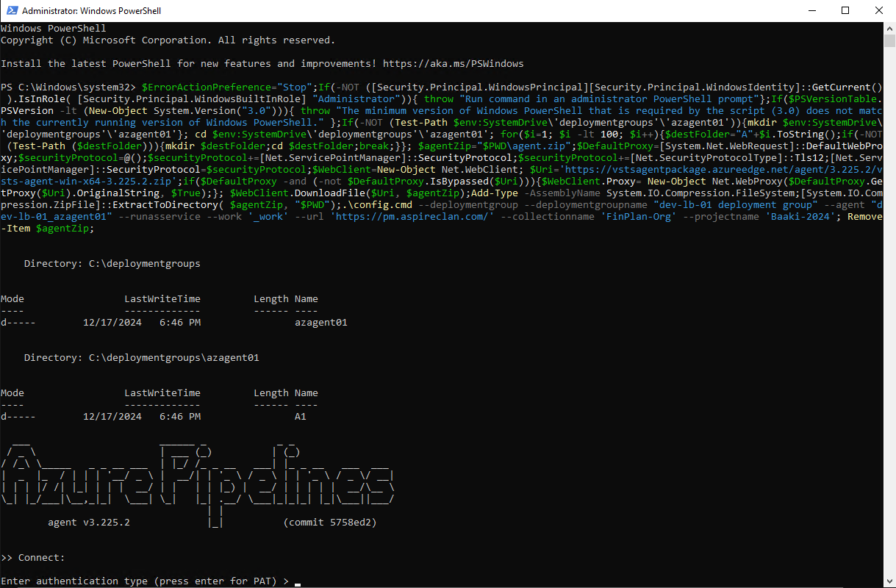Minimize the PowerShell window
896x588 pixels.
[811, 11]
